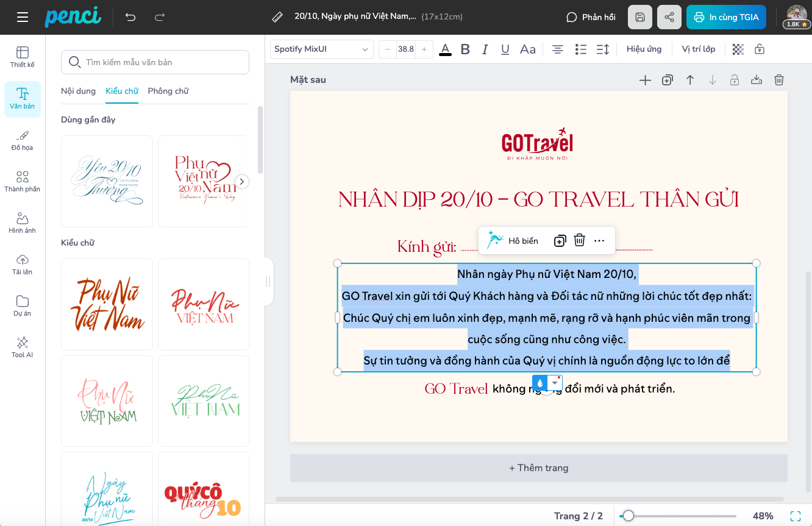
Task: Click the share icon button
Action: tap(669, 17)
